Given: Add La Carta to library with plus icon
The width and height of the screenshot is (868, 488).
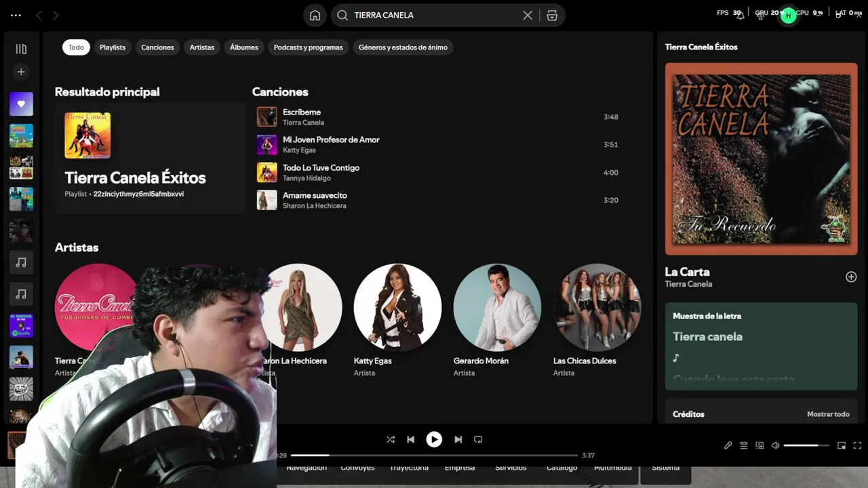Looking at the screenshot, I should coord(851,277).
